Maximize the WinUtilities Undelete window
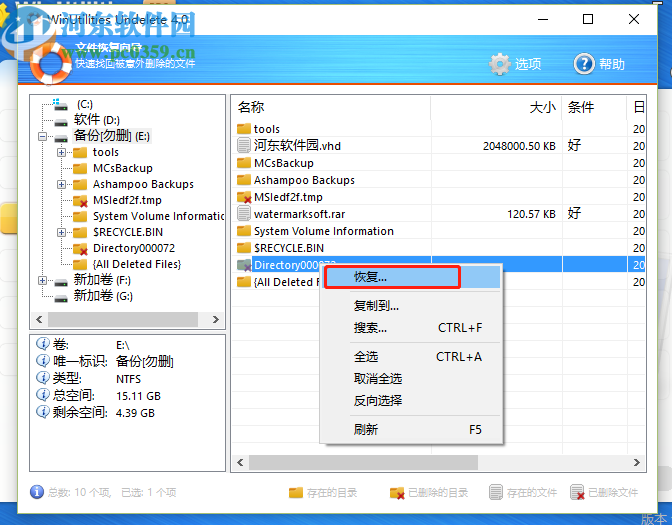The height and width of the screenshot is (525, 672). point(588,19)
